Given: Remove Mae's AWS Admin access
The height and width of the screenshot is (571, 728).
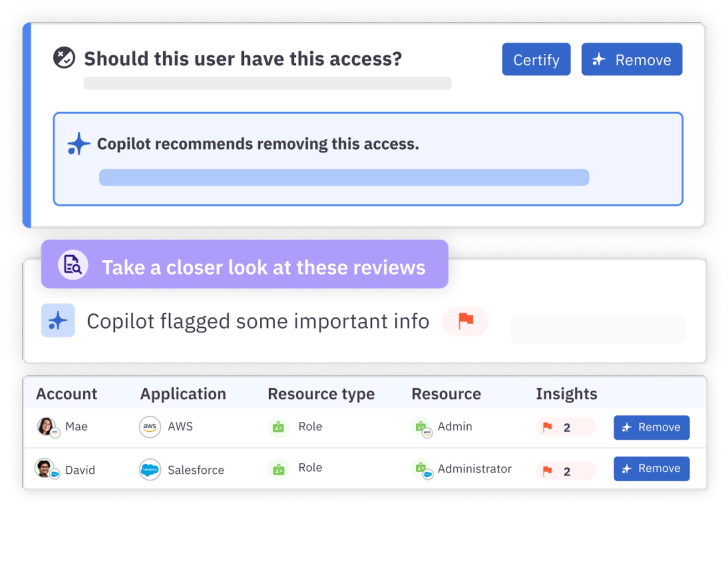Looking at the screenshot, I should tap(651, 427).
